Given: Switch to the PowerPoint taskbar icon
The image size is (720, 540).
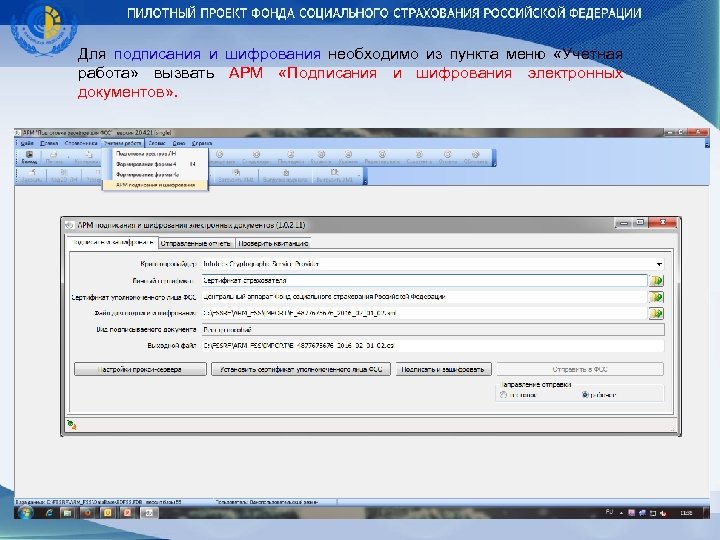Looking at the screenshot, I should point(127,513).
